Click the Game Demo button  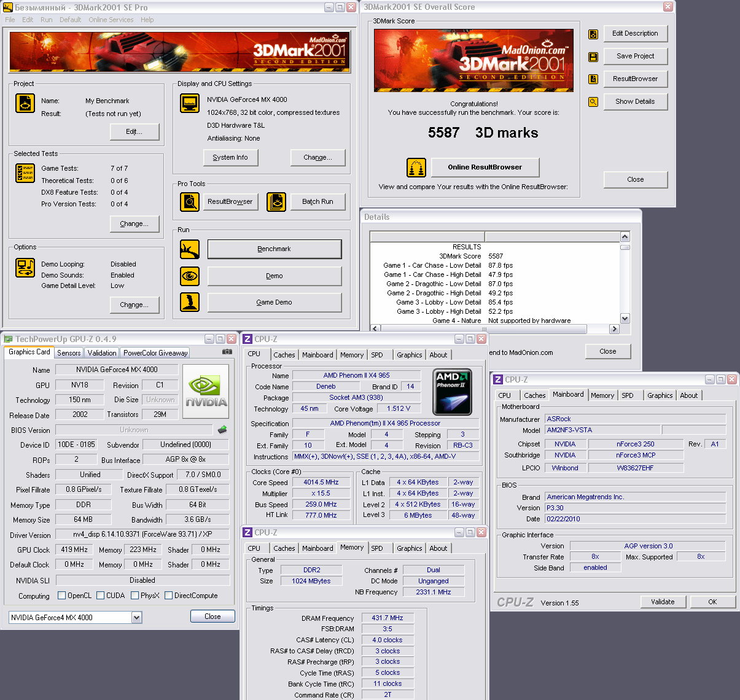click(x=275, y=303)
